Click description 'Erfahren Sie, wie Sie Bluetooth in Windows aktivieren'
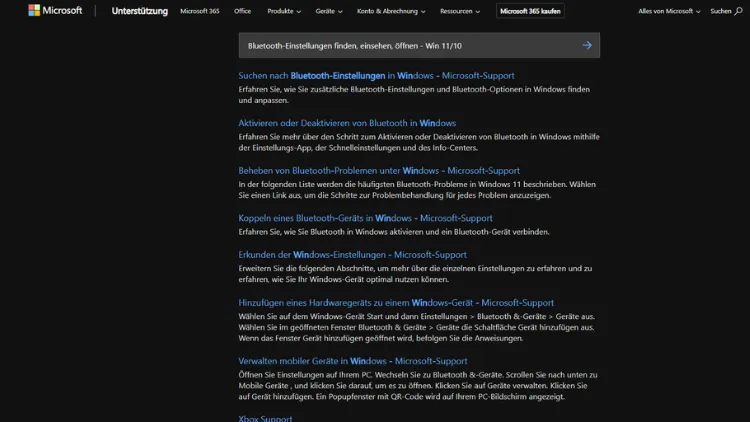Screen dimensions: 750x422 [394, 232]
